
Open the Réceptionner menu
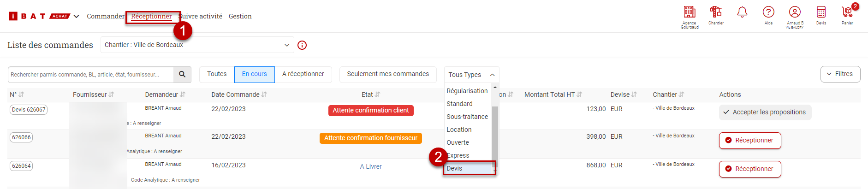click(x=151, y=17)
